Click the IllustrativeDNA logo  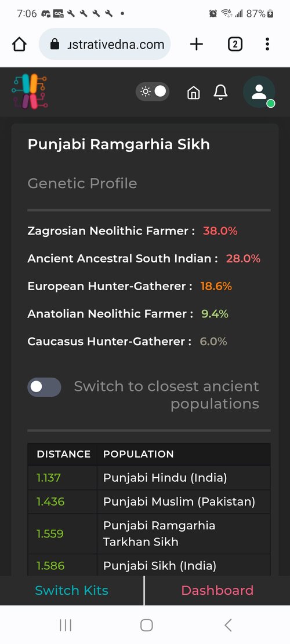point(30,92)
